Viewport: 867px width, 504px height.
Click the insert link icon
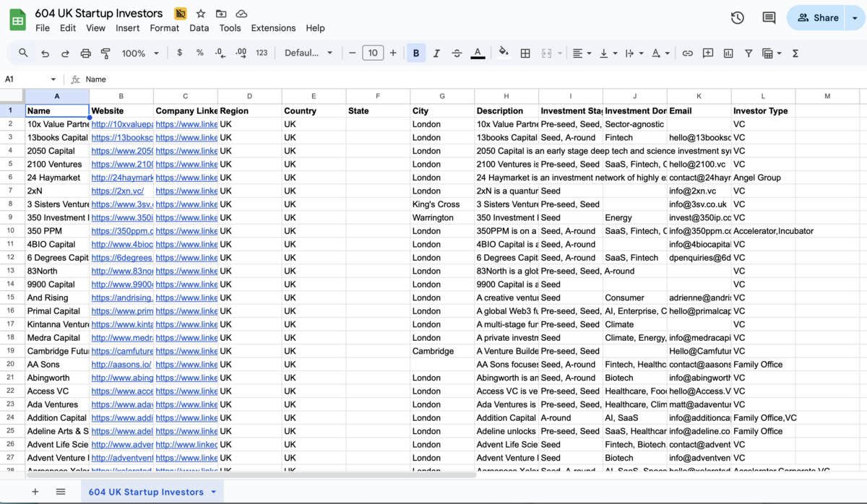687,53
